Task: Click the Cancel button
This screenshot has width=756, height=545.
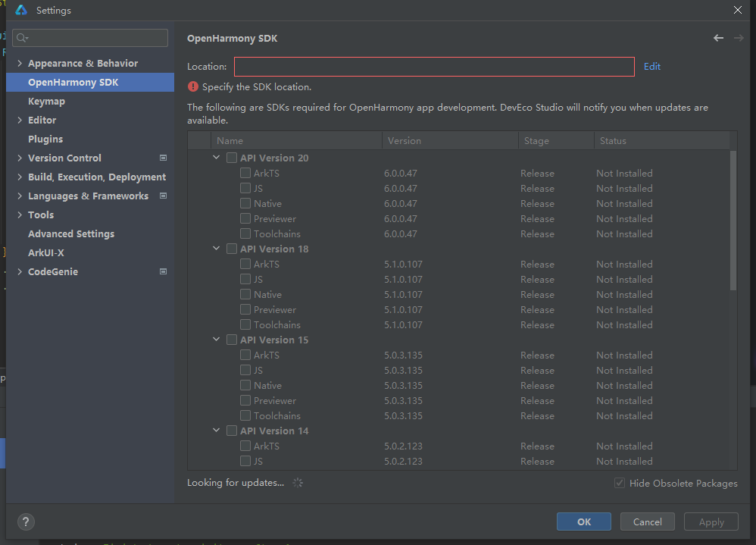Action: point(647,522)
